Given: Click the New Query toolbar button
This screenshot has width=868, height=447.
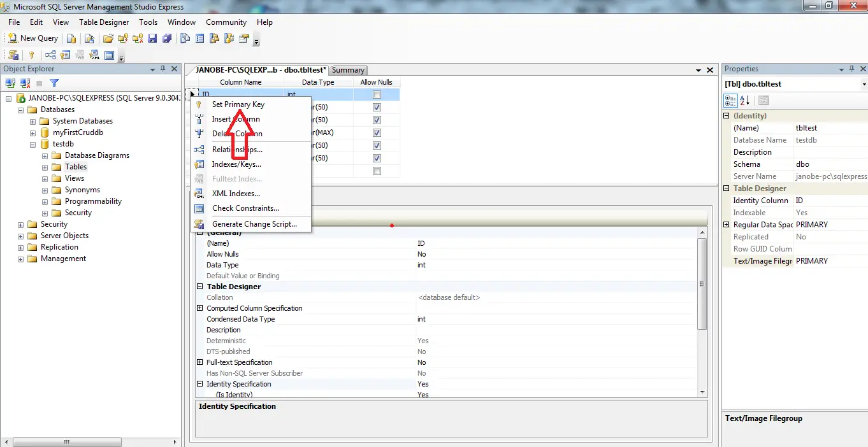Looking at the screenshot, I should 33,38.
